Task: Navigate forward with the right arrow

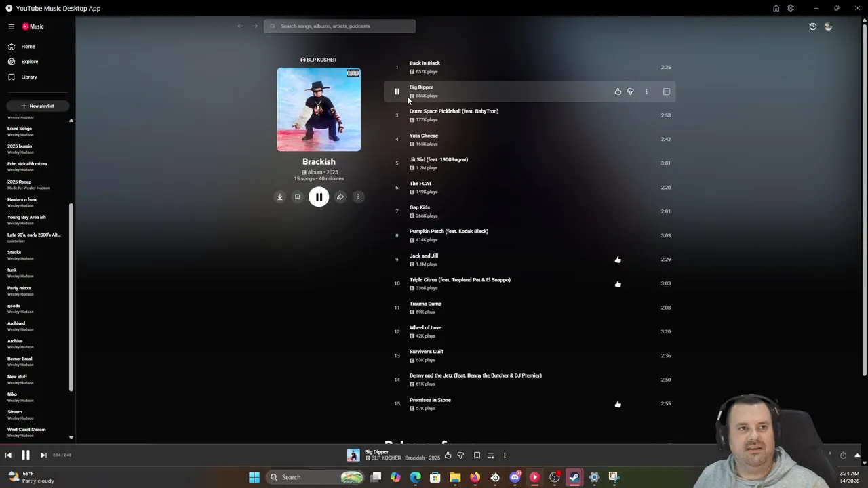Action: (254, 26)
